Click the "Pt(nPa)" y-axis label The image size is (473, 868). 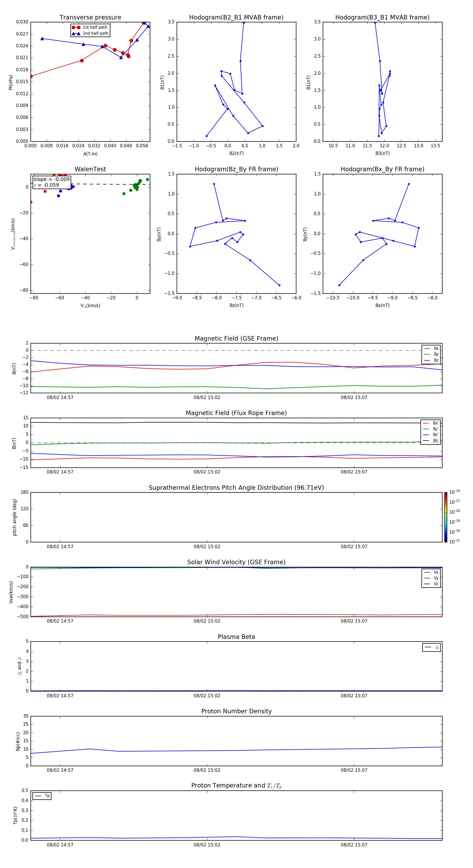11,82
